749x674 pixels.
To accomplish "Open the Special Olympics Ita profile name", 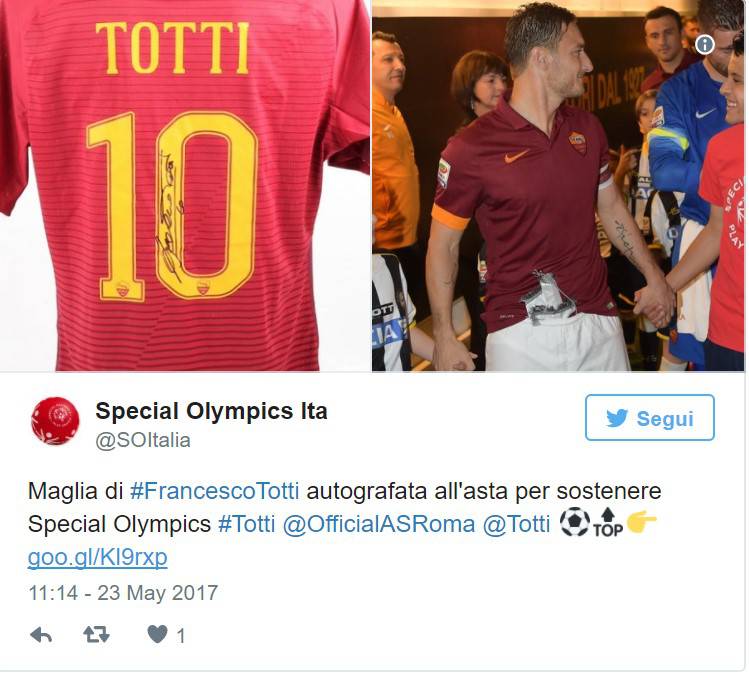I will pos(211,411).
